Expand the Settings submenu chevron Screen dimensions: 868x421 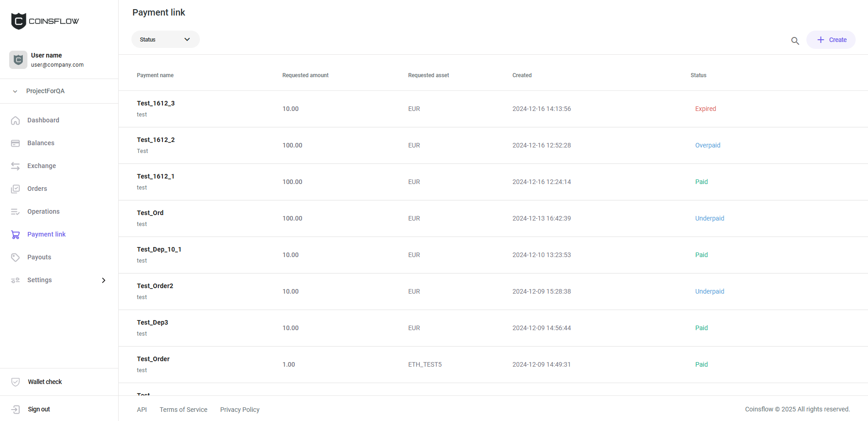pos(104,280)
